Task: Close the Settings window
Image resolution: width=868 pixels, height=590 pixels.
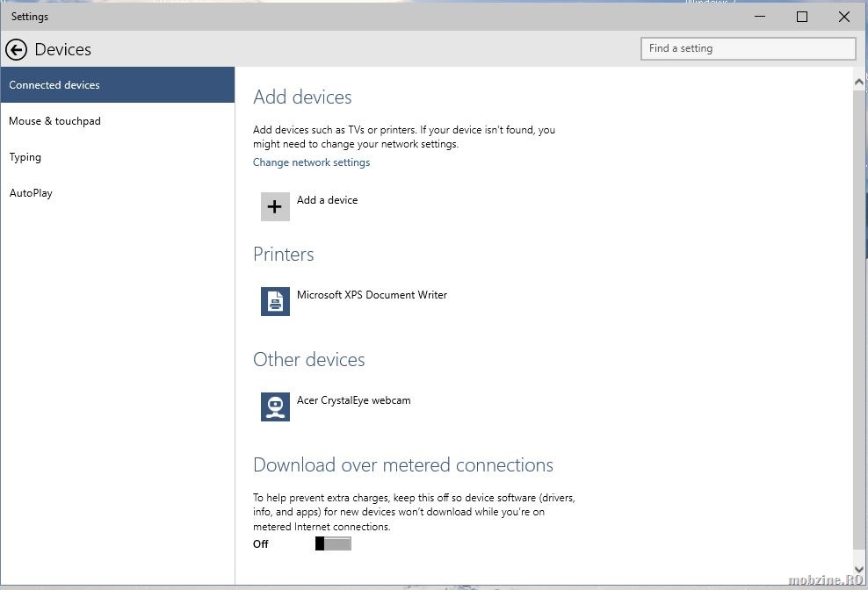Action: coord(843,17)
